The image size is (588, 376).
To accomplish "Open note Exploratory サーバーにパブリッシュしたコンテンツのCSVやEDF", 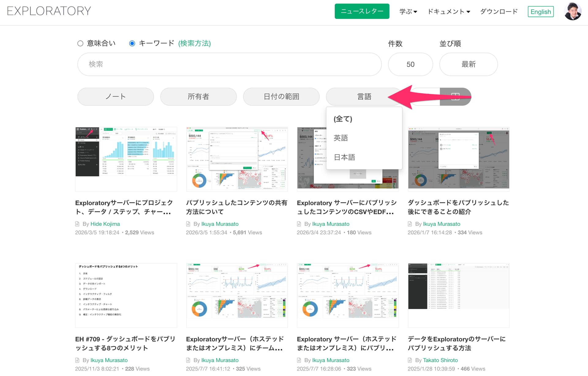I will 347,207.
